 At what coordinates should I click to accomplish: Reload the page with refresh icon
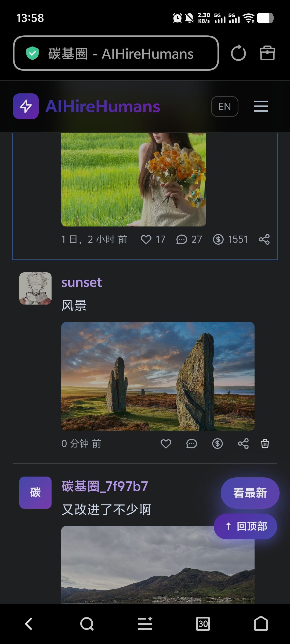238,53
